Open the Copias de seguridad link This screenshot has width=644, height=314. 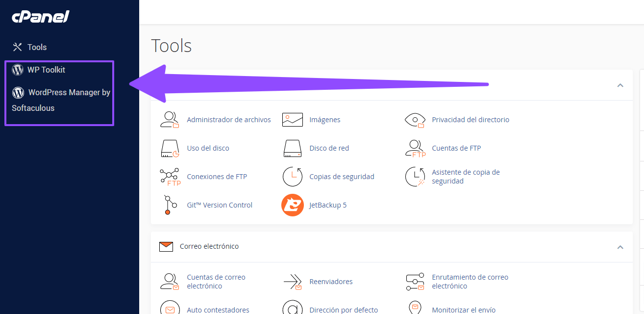[x=342, y=177]
